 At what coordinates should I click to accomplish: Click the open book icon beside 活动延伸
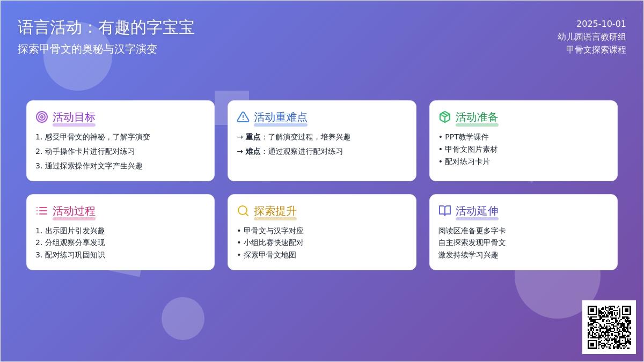(444, 210)
